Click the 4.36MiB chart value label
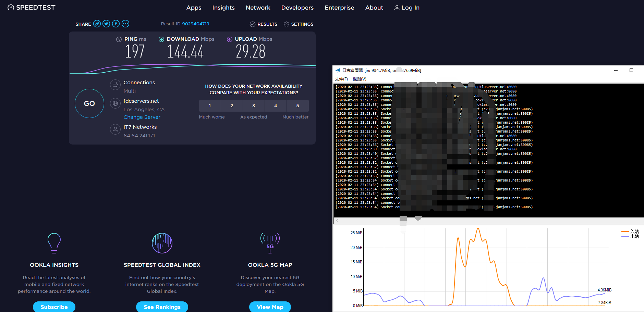The height and width of the screenshot is (312, 644). (605, 290)
